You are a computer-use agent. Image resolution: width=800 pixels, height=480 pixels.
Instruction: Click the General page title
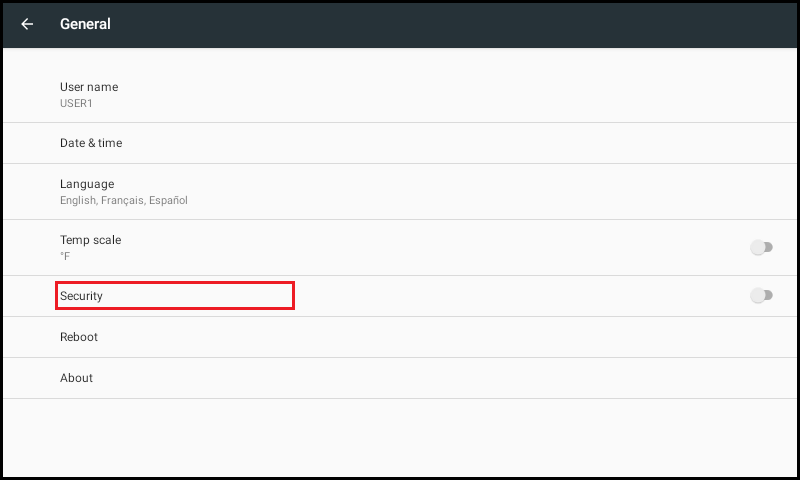(85, 24)
